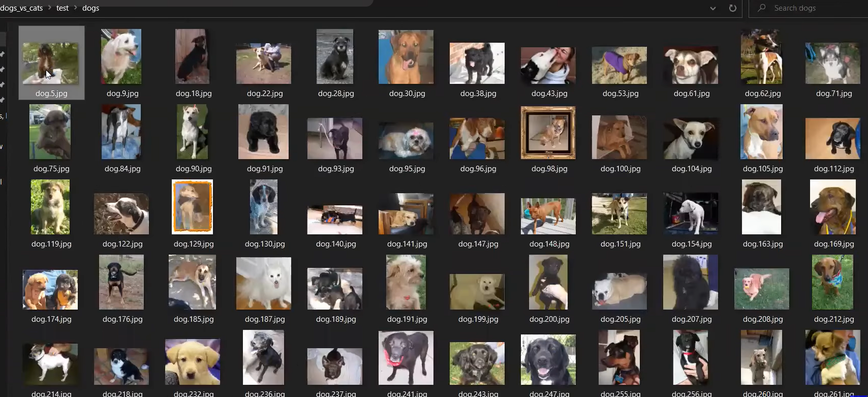Screen dimensions: 868x397
Task: Go to dogs_vs_cats folder in breadcrumb
Action: [x=21, y=8]
